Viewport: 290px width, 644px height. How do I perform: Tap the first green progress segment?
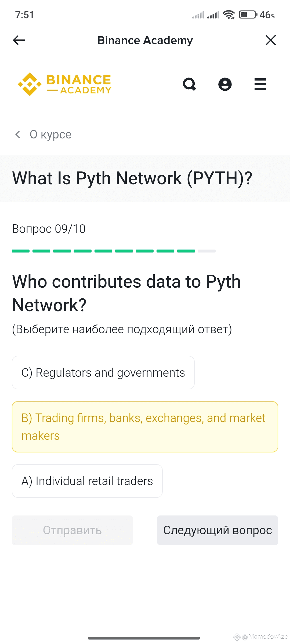point(21,251)
